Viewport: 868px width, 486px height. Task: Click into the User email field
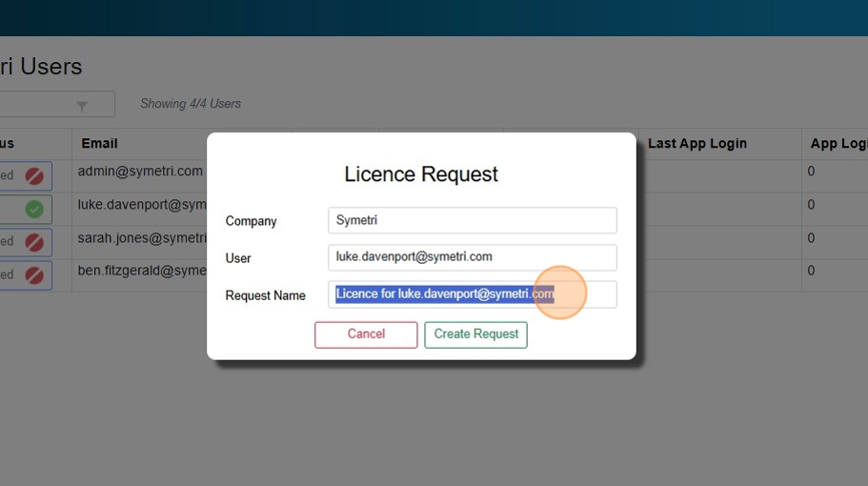click(x=472, y=257)
